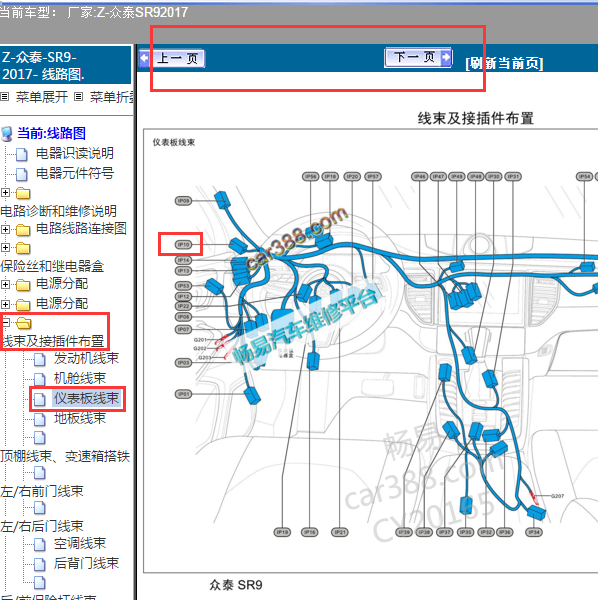Click connector label IP18 at top
The width and height of the screenshot is (598, 600).
click(x=330, y=176)
